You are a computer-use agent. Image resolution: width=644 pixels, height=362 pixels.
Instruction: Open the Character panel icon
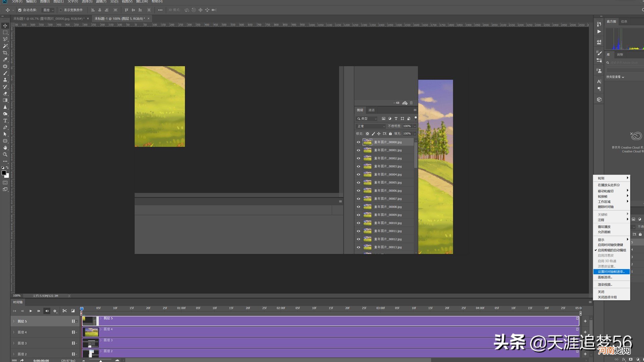click(x=599, y=81)
